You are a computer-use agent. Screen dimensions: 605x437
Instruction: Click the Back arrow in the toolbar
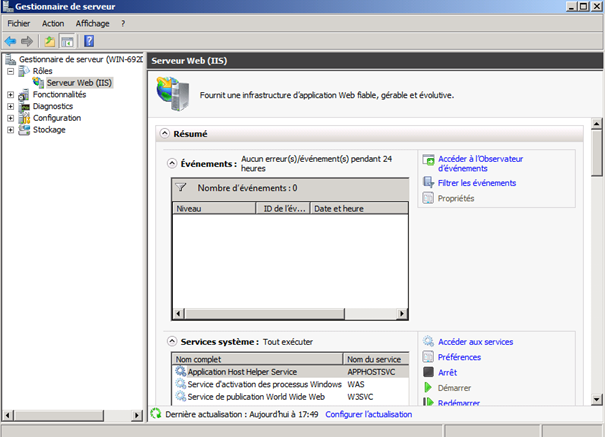click(11, 41)
